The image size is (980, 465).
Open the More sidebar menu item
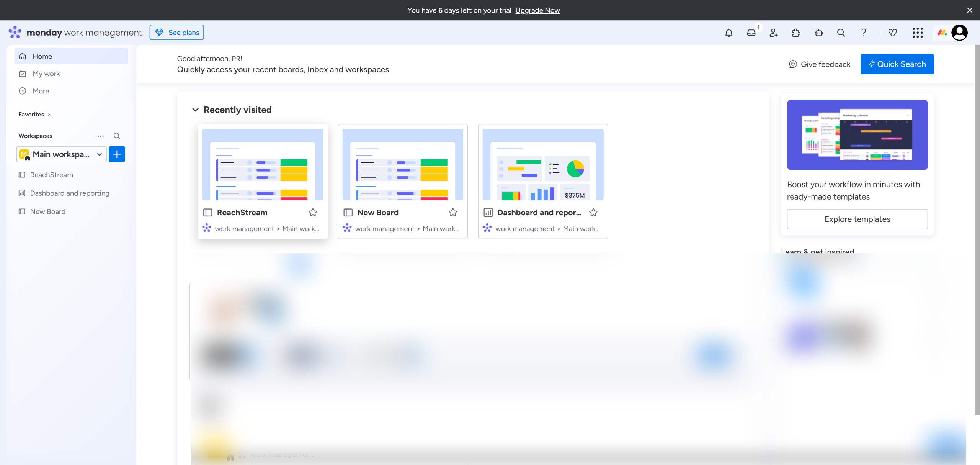[x=41, y=91]
